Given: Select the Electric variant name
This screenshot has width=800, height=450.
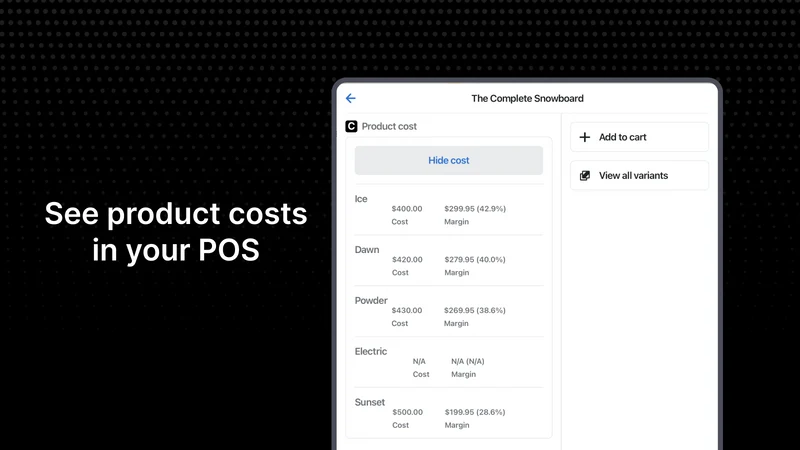Looking at the screenshot, I should pos(371,352).
